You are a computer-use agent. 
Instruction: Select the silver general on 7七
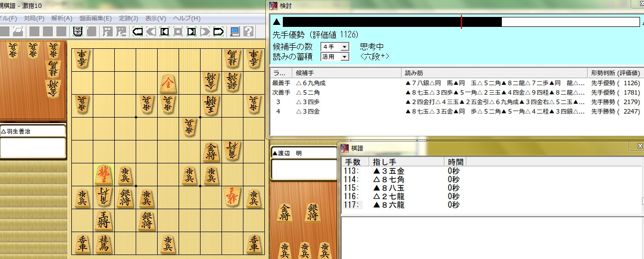[125, 198]
